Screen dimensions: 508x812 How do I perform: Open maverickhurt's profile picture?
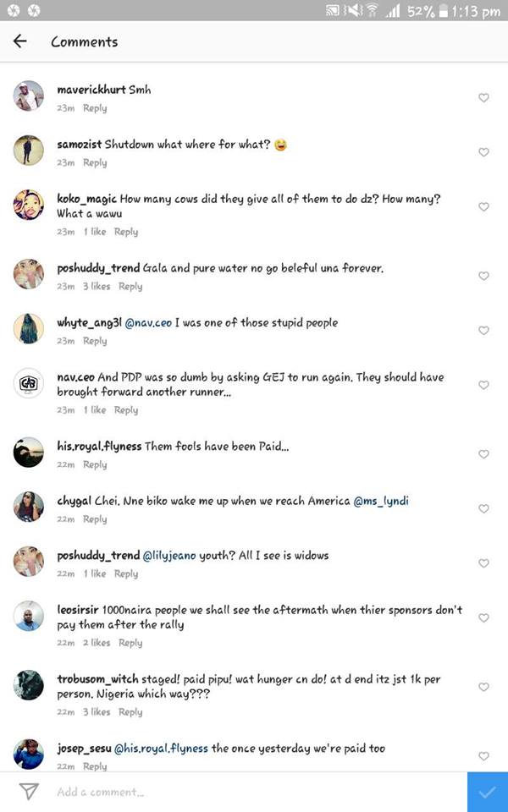[x=29, y=96]
